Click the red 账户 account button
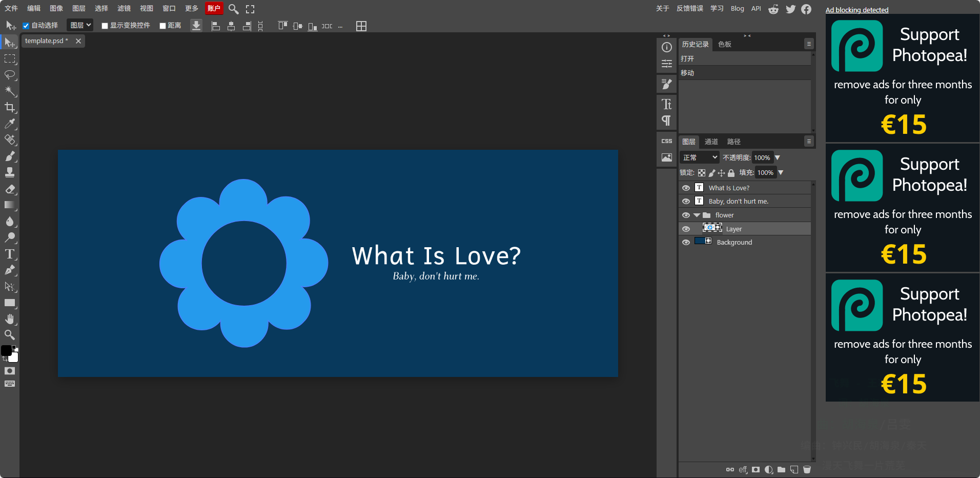The width and height of the screenshot is (980, 478). coord(214,9)
